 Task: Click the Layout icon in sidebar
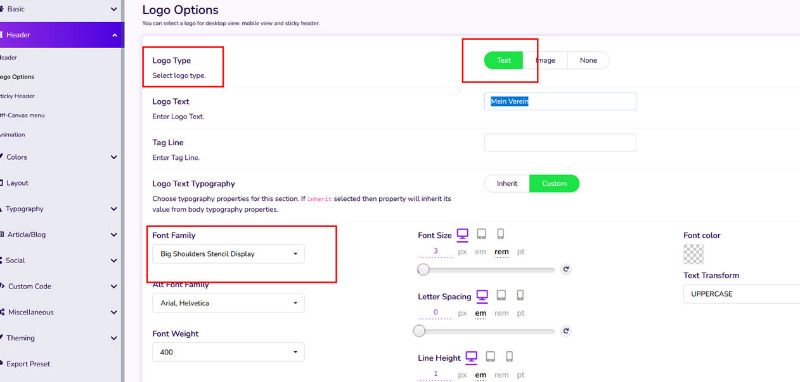[x=2, y=183]
